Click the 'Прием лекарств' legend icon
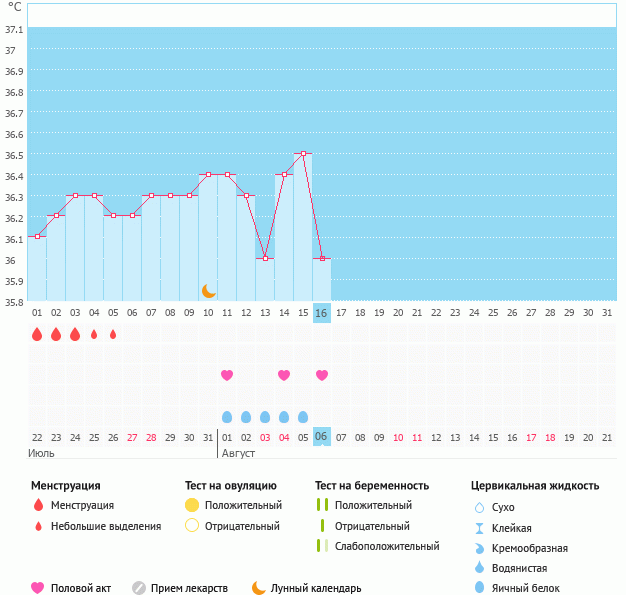Screen dimensions: 626x595 coord(139,588)
